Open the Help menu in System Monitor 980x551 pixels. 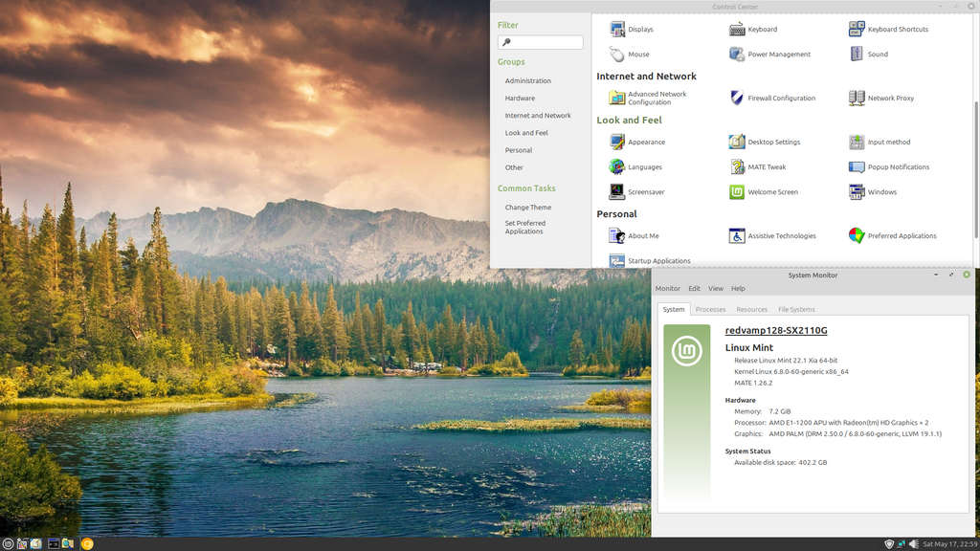[738, 289]
